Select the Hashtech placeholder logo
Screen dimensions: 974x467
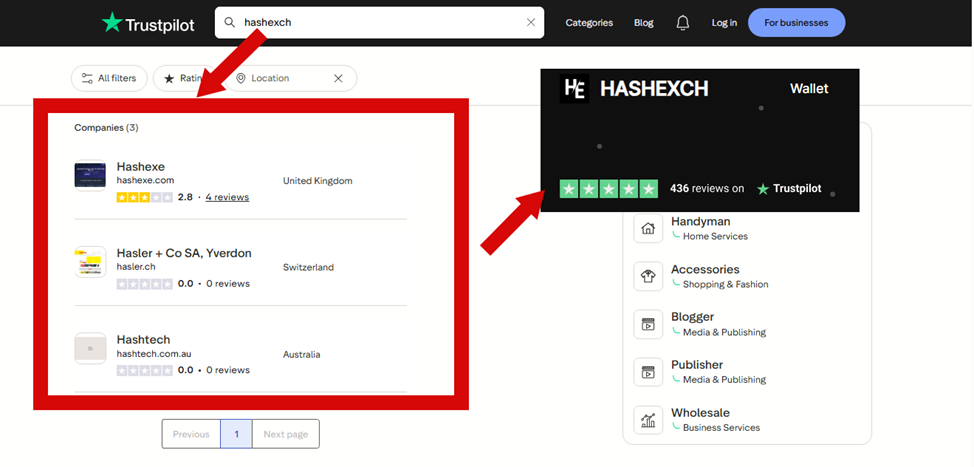pyautogui.click(x=90, y=348)
